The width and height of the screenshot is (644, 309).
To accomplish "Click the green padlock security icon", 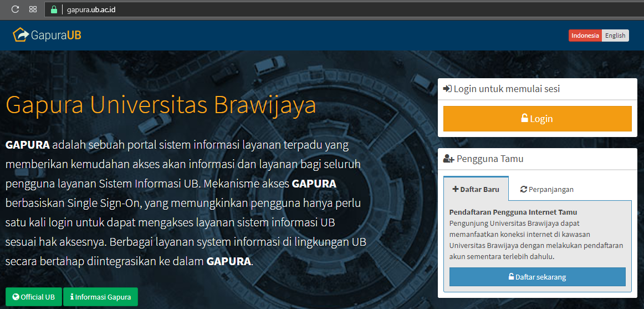I will pos(54,9).
